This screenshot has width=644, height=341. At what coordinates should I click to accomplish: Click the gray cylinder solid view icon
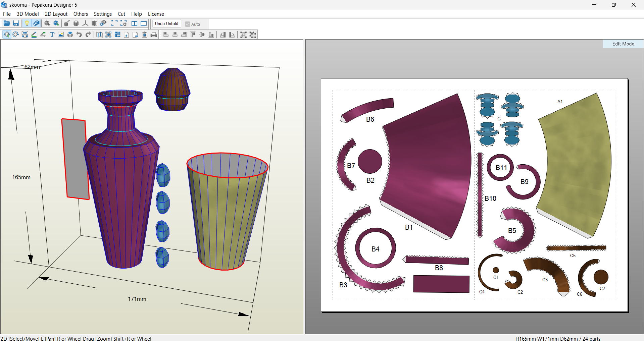coord(76,23)
